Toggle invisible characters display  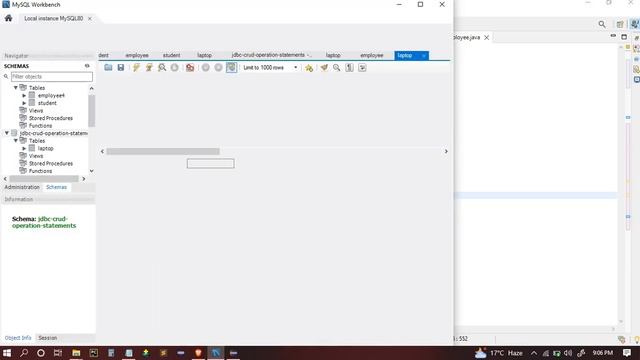pyautogui.click(x=349, y=68)
